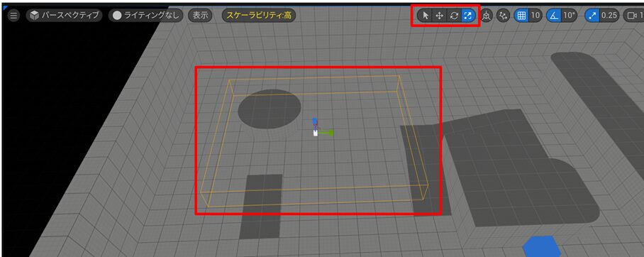Click the green Y-axis gizmo handle
Viewport: 644px width, 257px height.
tap(330, 133)
